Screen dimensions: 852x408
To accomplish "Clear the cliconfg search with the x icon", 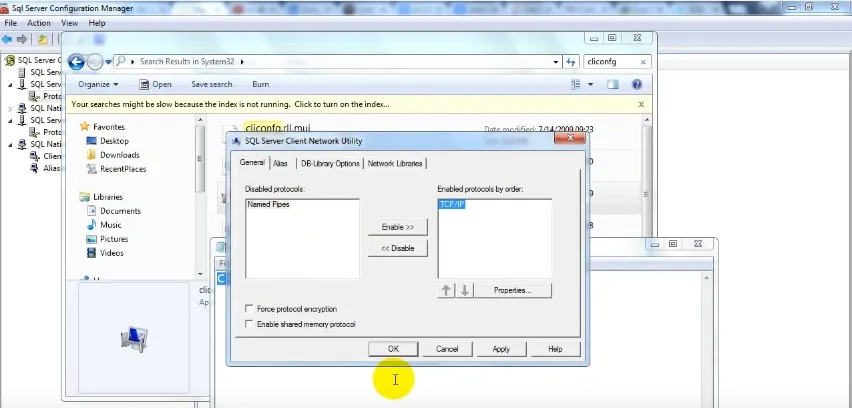I will 643,62.
